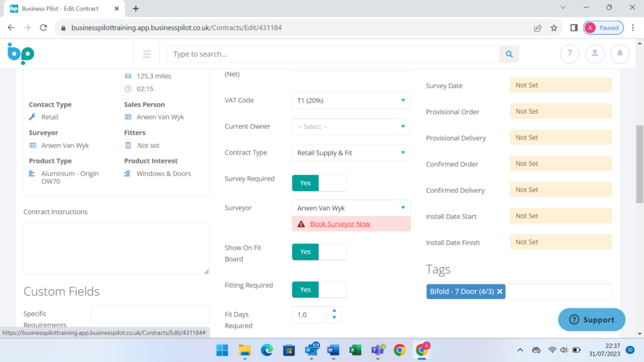The height and width of the screenshot is (362, 644).
Task: Toggle the Fitting Required switch
Action: [319, 290]
